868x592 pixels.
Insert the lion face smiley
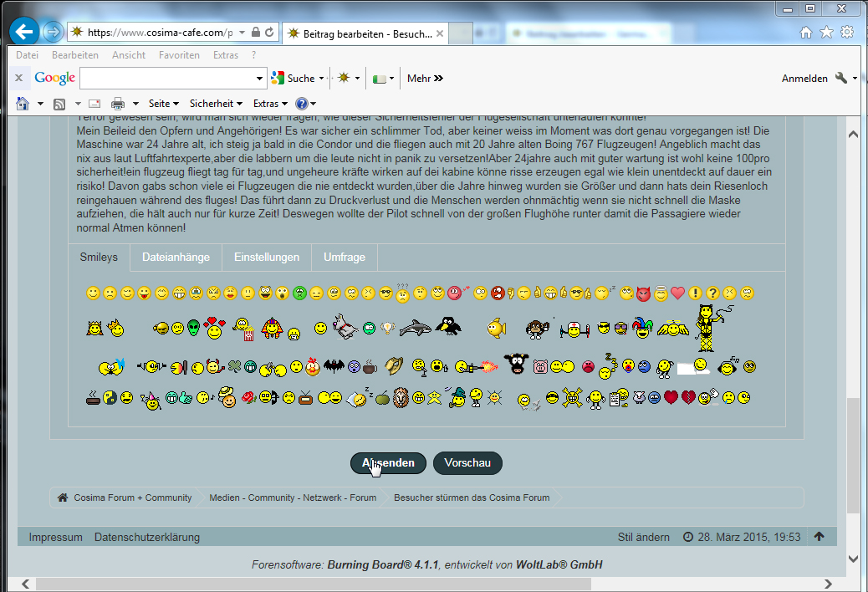pos(401,398)
